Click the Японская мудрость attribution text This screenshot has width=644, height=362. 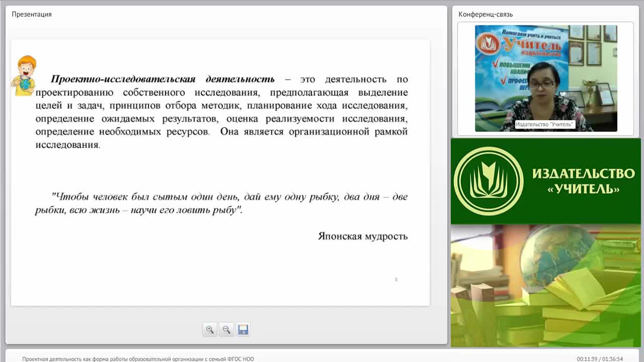(363, 236)
